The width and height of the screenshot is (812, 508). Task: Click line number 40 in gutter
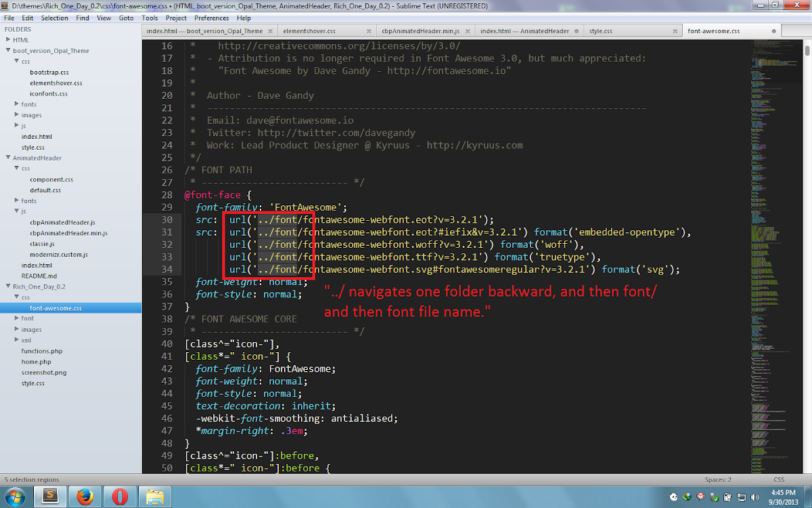tap(167, 344)
